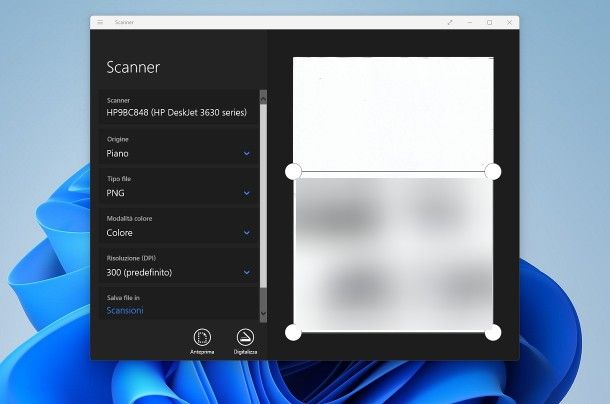Click the top-right crop handle on the preview
Screen dimensions: 610x404
(493, 172)
